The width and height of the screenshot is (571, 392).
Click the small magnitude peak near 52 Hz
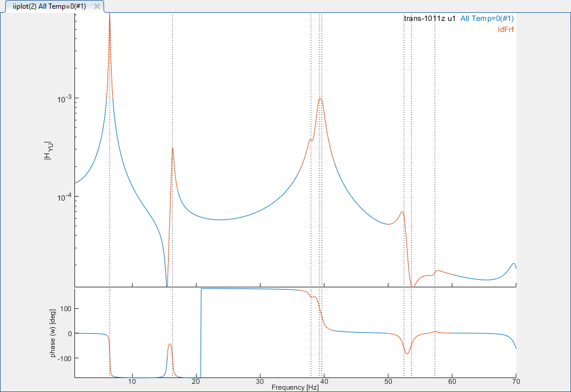(402, 212)
